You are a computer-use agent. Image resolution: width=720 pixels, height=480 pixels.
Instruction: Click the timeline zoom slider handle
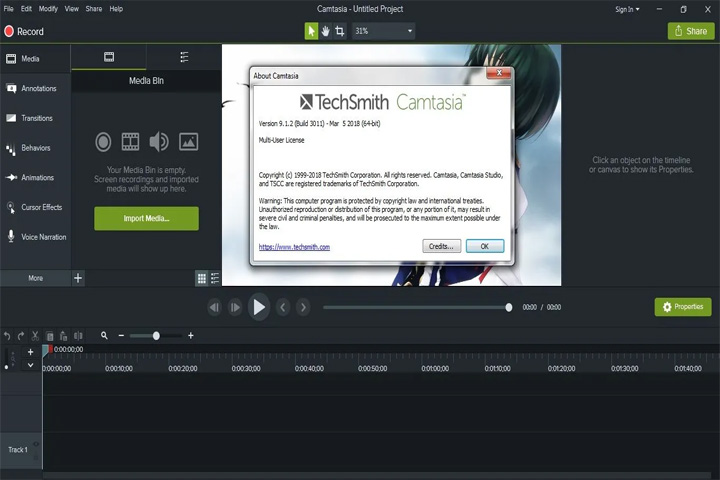[156, 336]
